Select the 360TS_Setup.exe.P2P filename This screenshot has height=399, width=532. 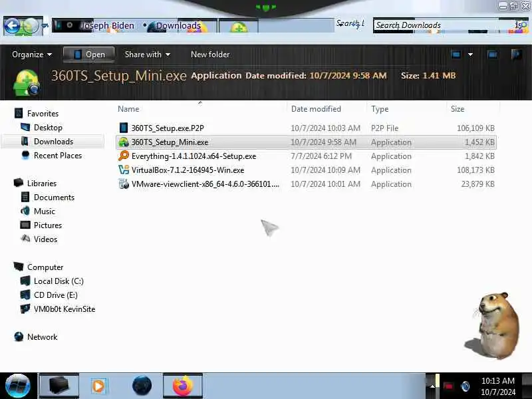point(168,128)
